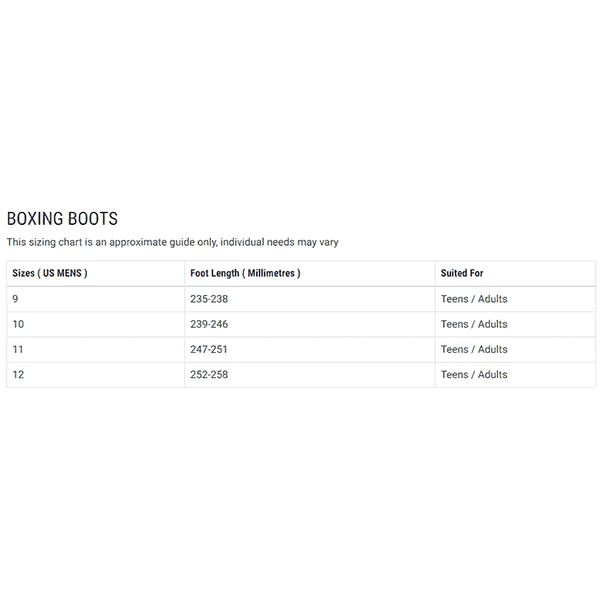Select the 'Sizes ( US MENS )' column header
This screenshot has width=600, height=600.
pyautogui.click(x=49, y=273)
